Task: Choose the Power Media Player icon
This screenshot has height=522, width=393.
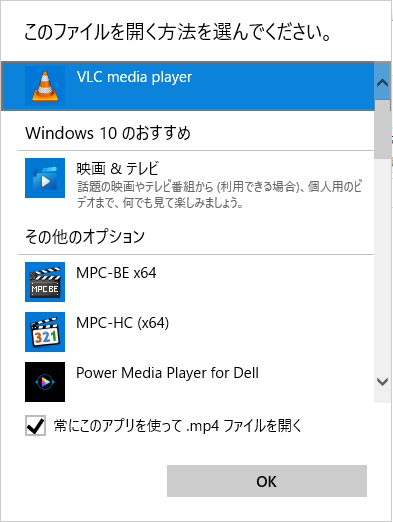Action: (x=45, y=382)
